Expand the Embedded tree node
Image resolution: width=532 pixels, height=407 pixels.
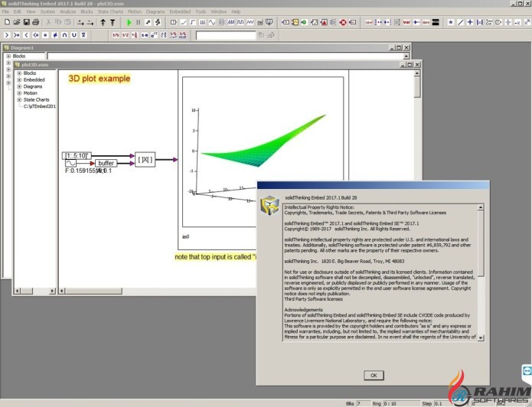(x=19, y=80)
